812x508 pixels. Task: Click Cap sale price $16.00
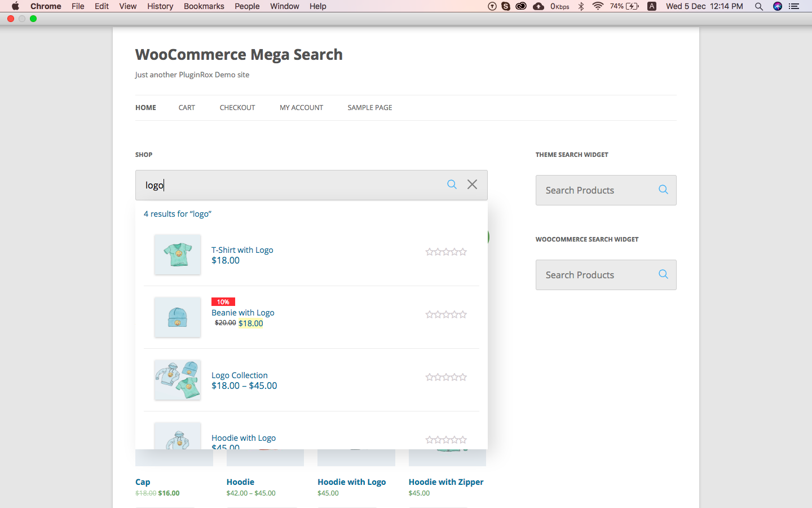[169, 493]
